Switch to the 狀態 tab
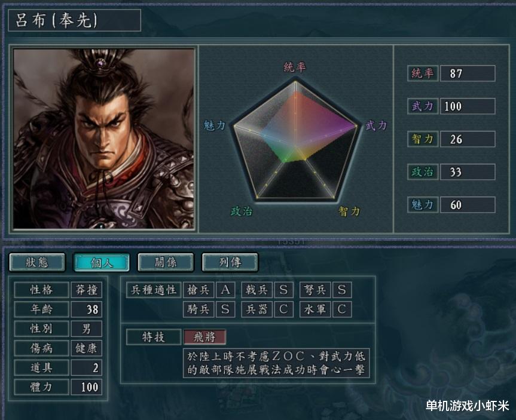The image size is (516, 420). coord(37,262)
